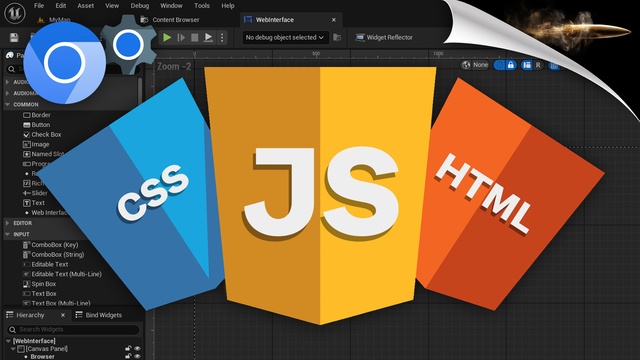Open the three-dot play options menu

pyautogui.click(x=222, y=38)
